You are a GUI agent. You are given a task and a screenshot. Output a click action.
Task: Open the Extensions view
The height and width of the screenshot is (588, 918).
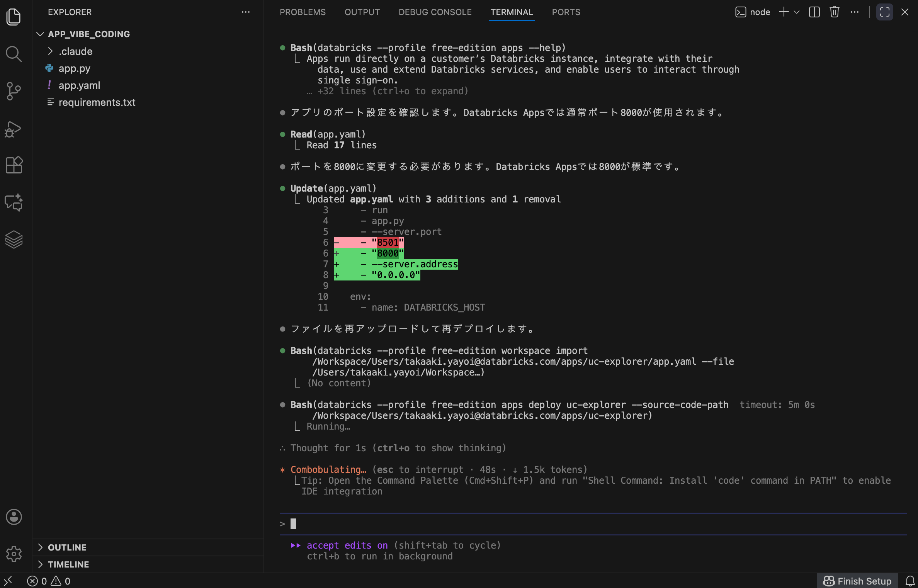tap(14, 165)
